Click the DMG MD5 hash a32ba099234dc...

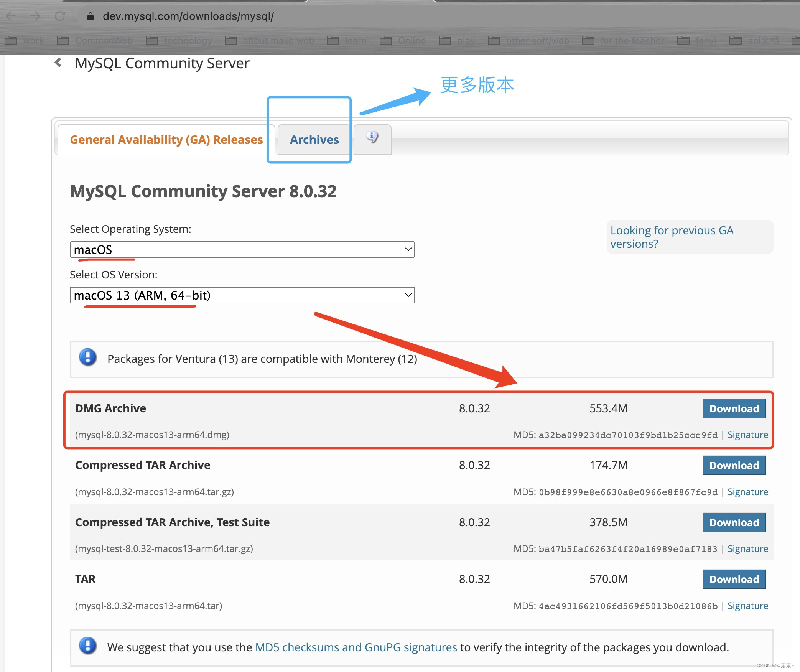pyautogui.click(x=628, y=435)
